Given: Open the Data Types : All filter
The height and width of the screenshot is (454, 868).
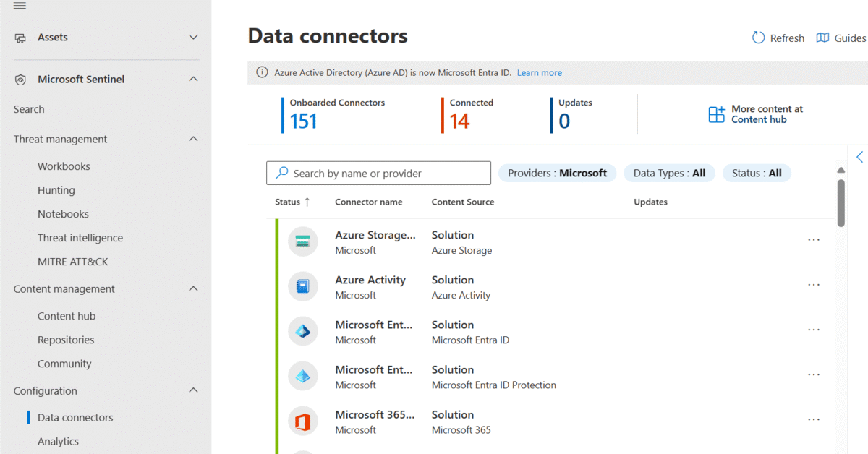Looking at the screenshot, I should 669,174.
